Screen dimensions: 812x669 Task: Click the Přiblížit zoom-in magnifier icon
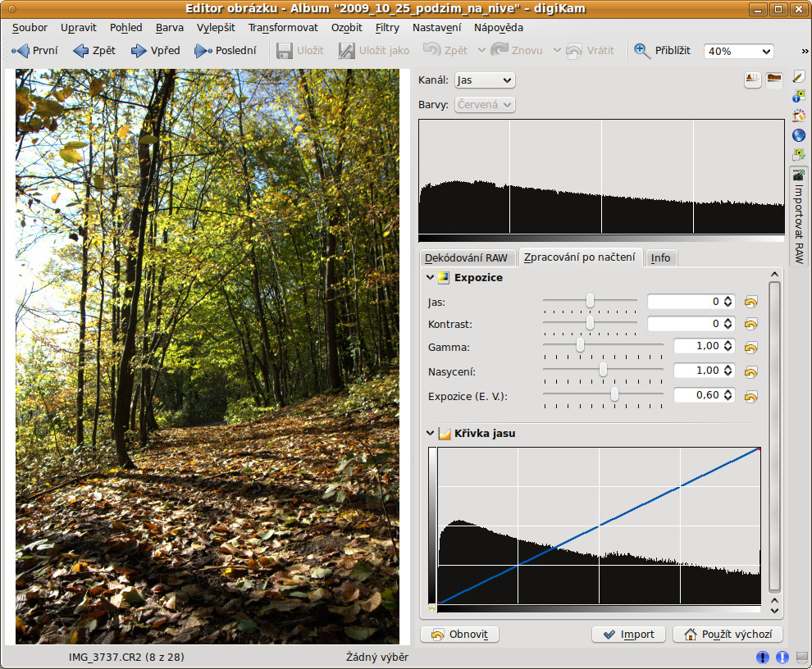(x=641, y=51)
